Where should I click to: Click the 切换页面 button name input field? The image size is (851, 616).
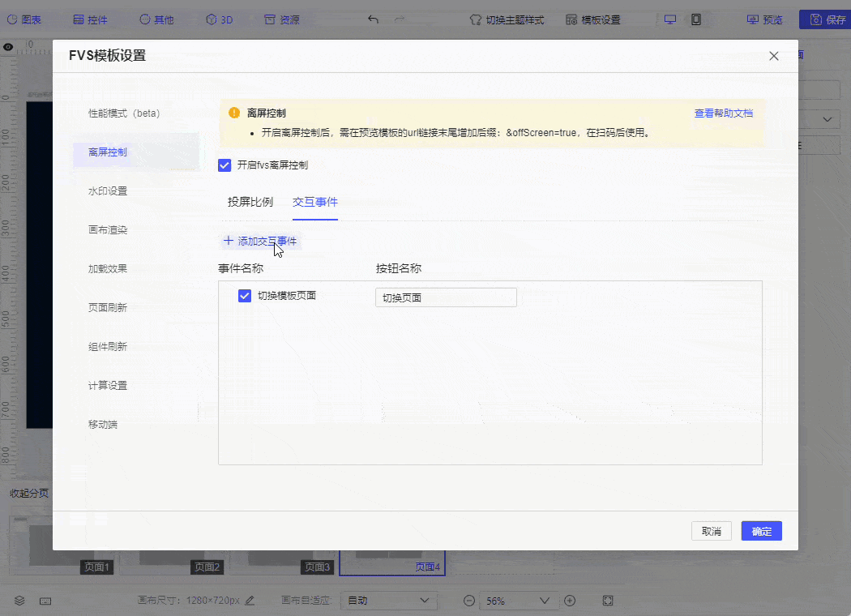[x=446, y=297]
